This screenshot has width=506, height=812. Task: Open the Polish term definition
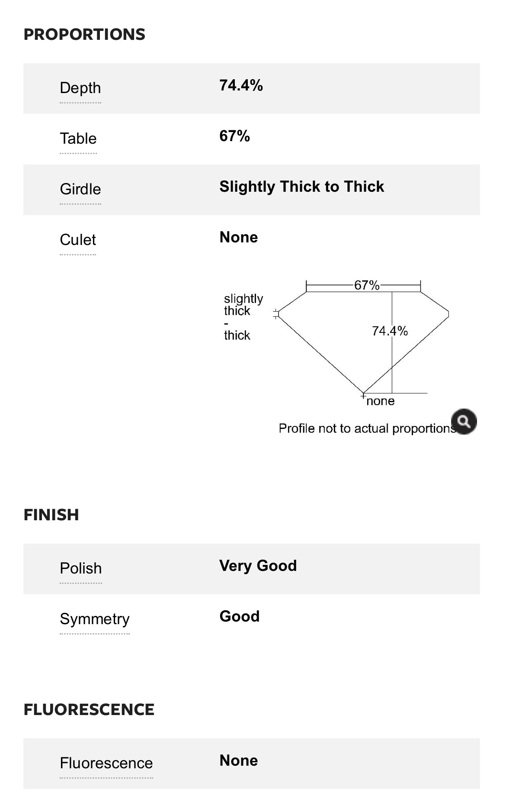pos(81,568)
